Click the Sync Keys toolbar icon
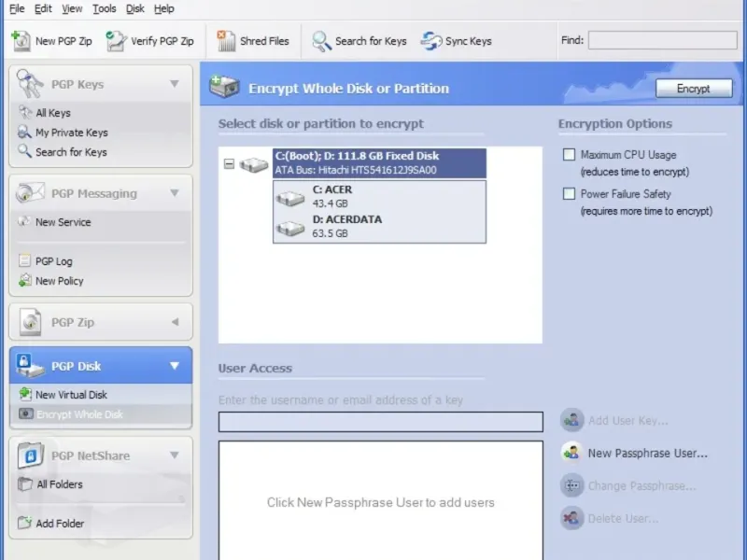This screenshot has width=747, height=560. [431, 41]
